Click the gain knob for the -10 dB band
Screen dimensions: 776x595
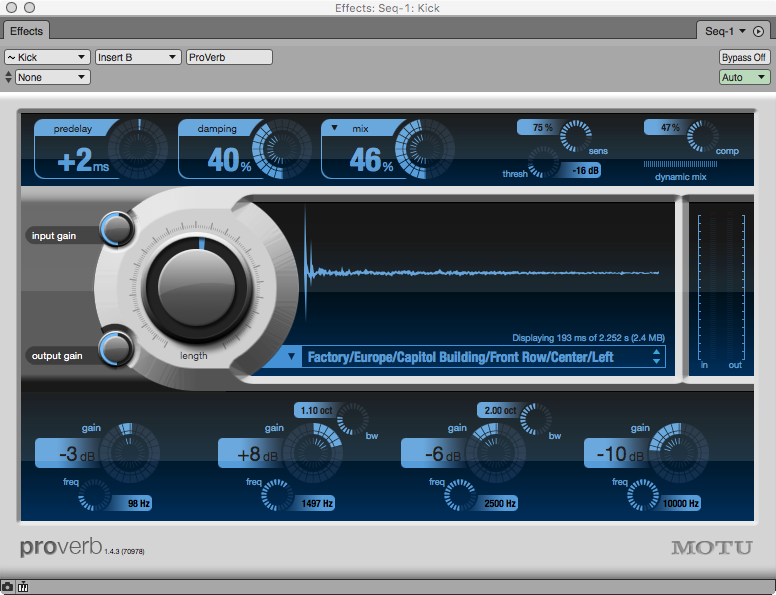tap(679, 452)
